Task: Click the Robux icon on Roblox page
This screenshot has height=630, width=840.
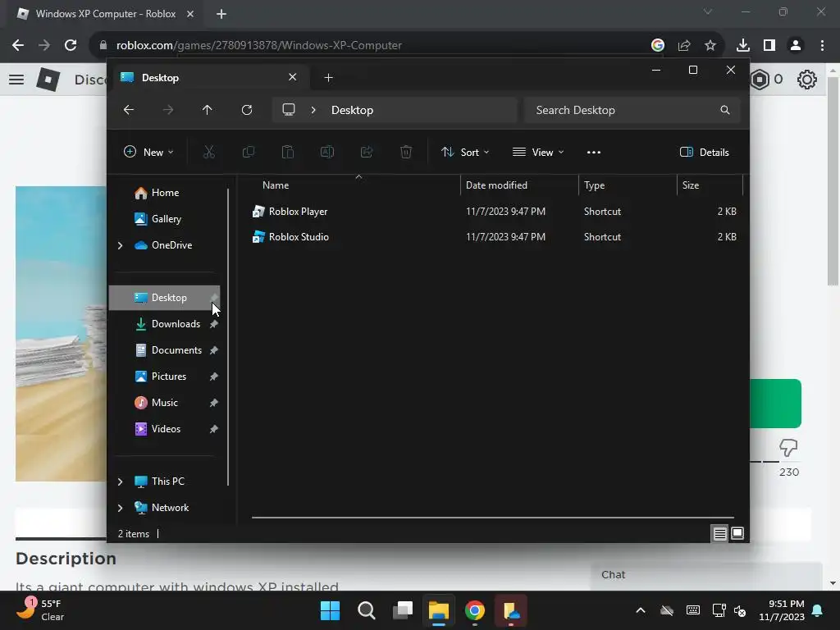Action: [760, 80]
